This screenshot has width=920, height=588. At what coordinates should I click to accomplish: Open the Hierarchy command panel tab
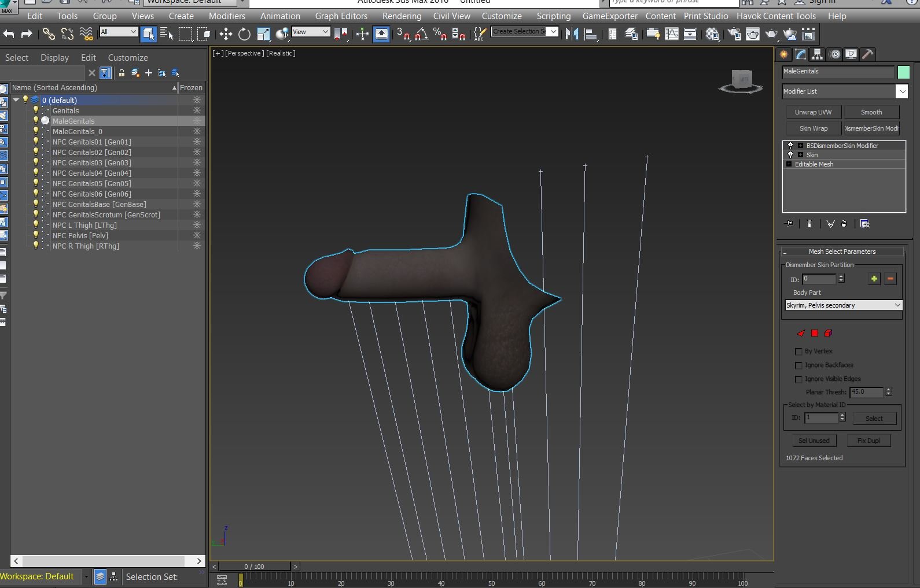tap(817, 54)
